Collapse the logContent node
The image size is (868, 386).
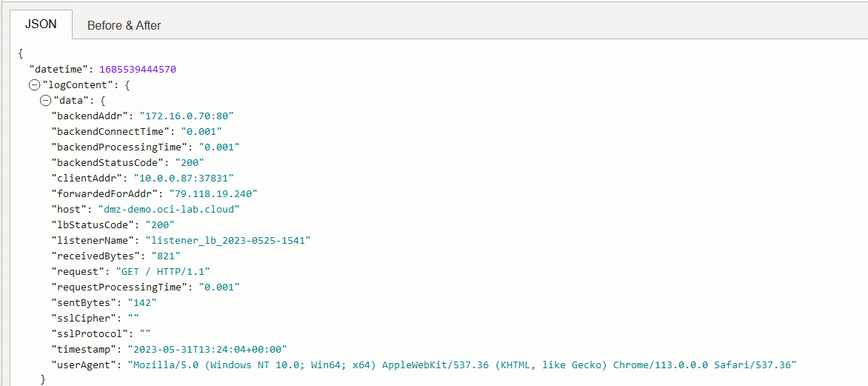(x=34, y=84)
